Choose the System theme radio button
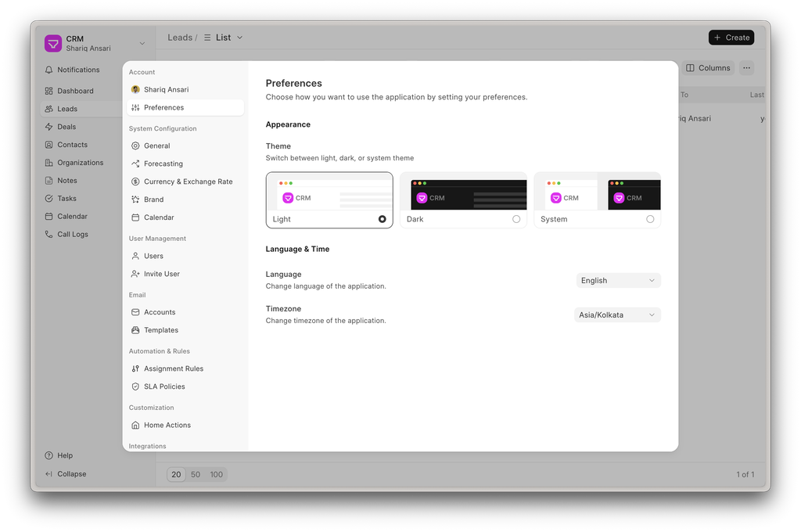The width and height of the screenshot is (801, 532). [650, 219]
